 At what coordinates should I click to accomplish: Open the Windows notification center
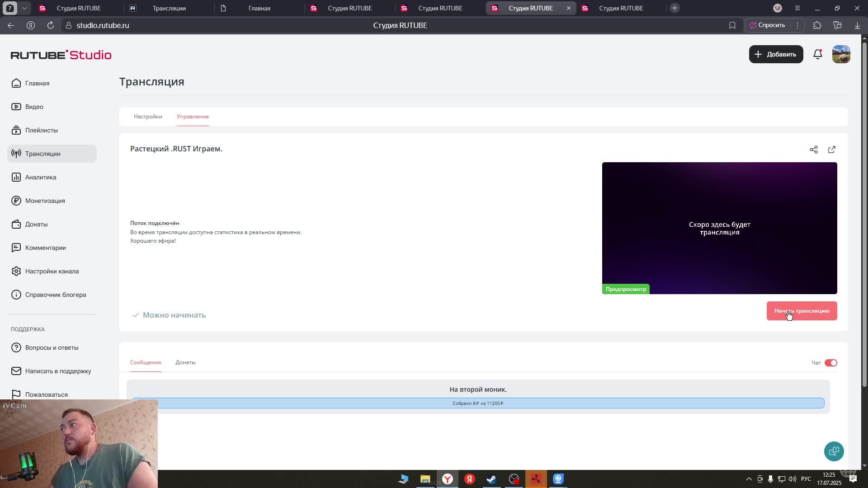(853, 479)
